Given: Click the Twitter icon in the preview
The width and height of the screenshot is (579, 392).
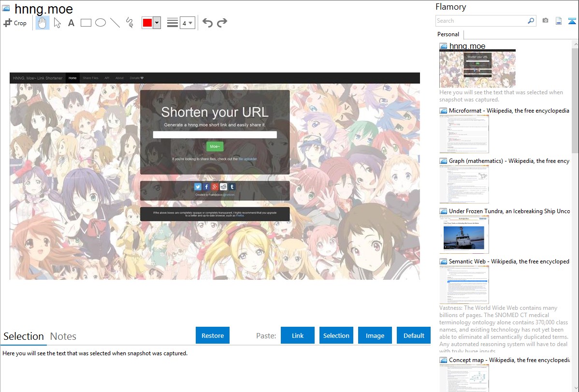Looking at the screenshot, I should point(198,187).
